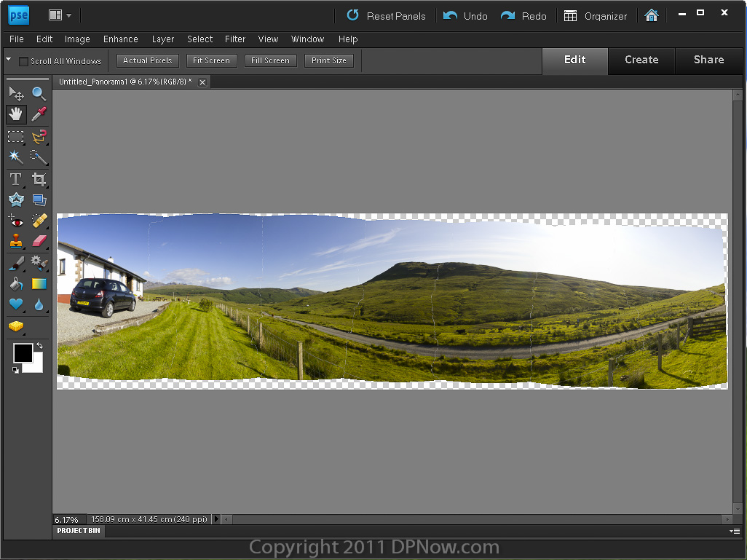Pick the Eyedropper tool

coord(39,114)
